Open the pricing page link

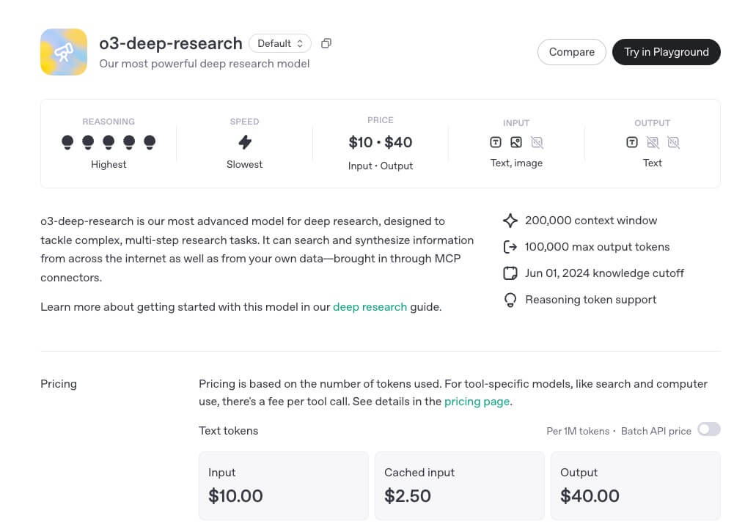coord(477,402)
